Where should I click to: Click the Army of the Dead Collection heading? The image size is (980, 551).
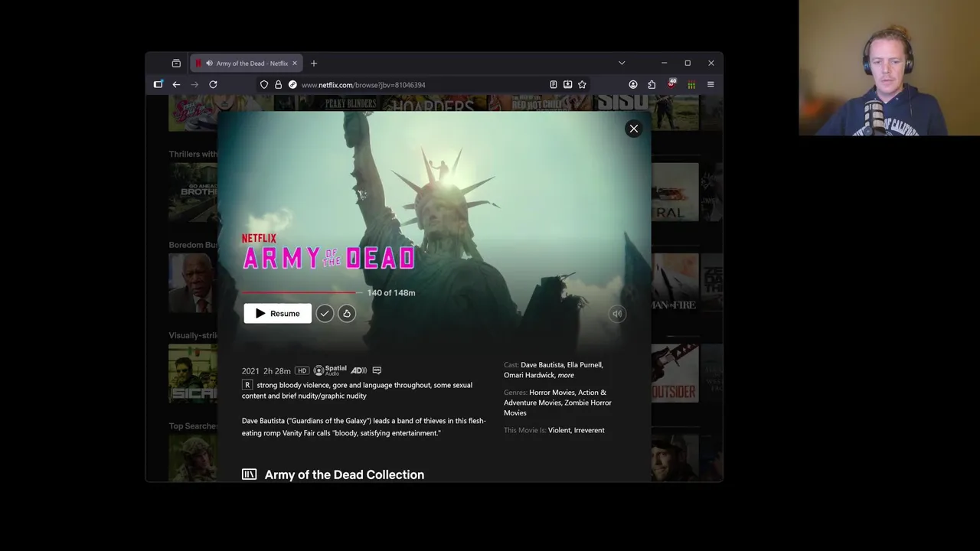pos(345,474)
